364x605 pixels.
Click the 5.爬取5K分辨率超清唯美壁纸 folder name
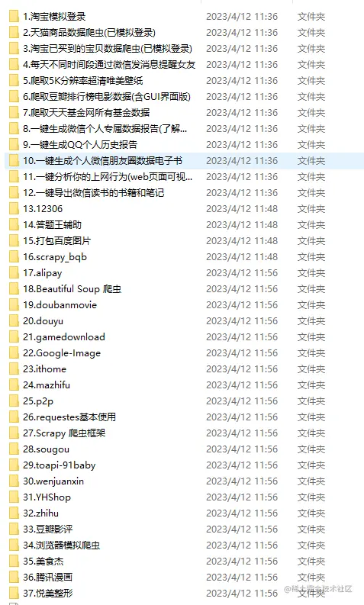(83, 81)
